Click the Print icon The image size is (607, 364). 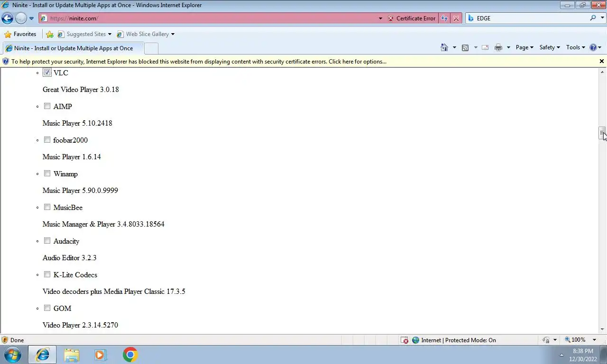pyautogui.click(x=498, y=47)
